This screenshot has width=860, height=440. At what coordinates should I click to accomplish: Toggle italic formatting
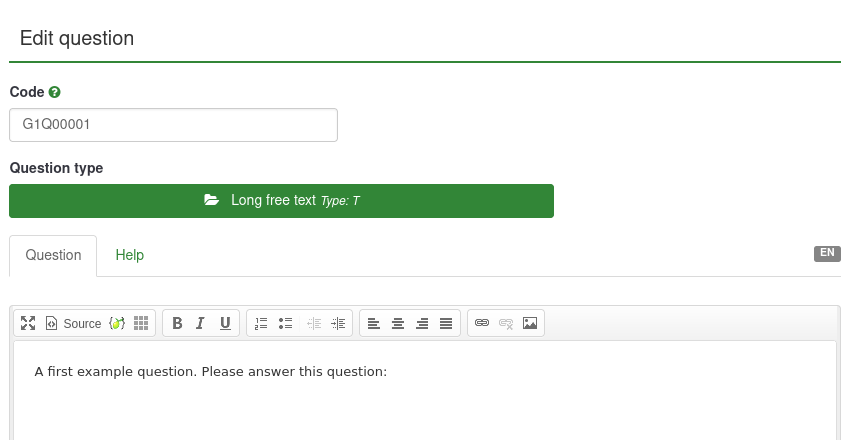201,323
